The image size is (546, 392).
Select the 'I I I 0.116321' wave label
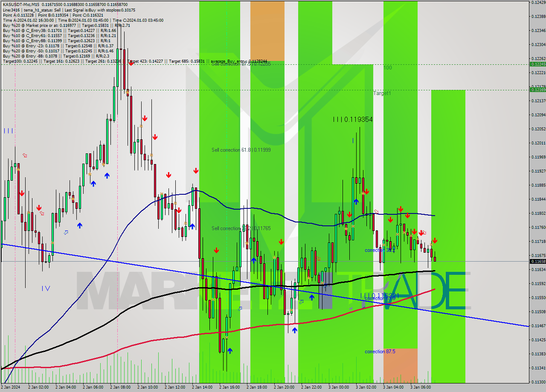[380, 295]
